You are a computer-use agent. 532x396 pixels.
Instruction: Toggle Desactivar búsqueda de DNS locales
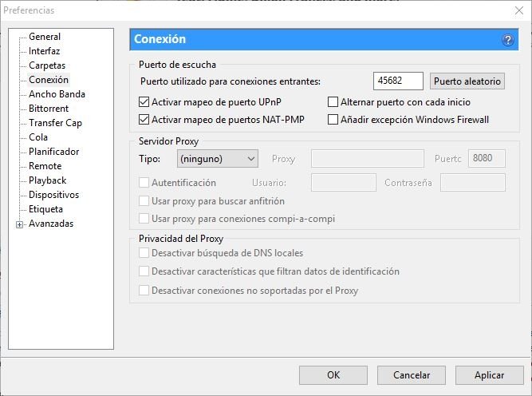[144, 253]
